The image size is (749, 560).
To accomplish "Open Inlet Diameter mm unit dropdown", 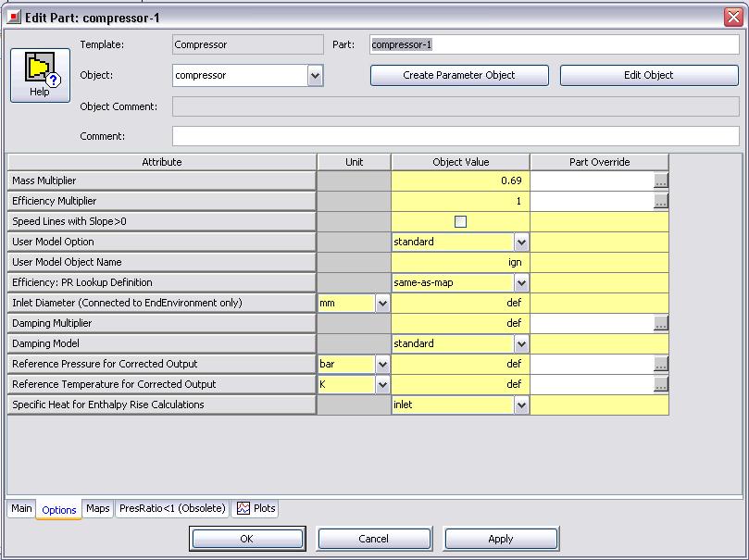I will coord(382,304).
